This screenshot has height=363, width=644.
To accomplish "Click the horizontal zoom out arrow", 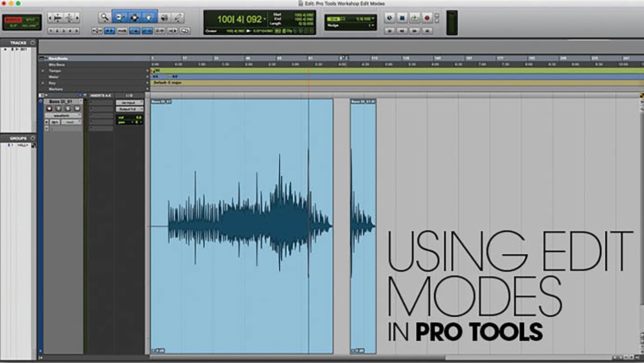I will point(50,18).
